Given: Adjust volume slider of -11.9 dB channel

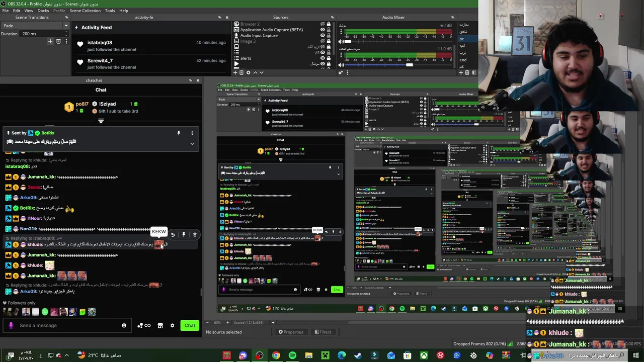Looking at the screenshot, I should click(x=410, y=65).
